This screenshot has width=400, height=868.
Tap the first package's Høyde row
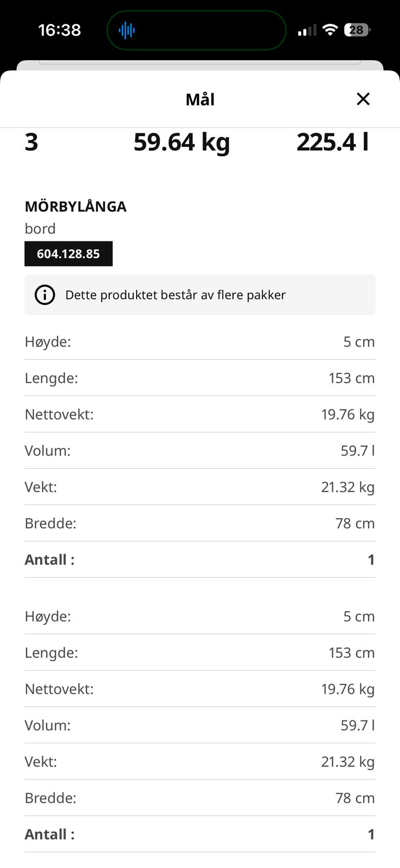pyautogui.click(x=200, y=342)
